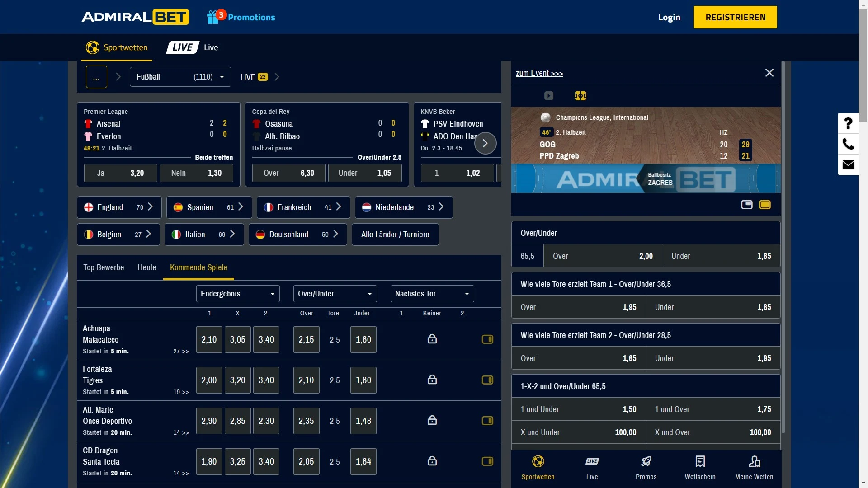
Task: Click the Alle Länder / Turniere button
Action: click(x=395, y=234)
